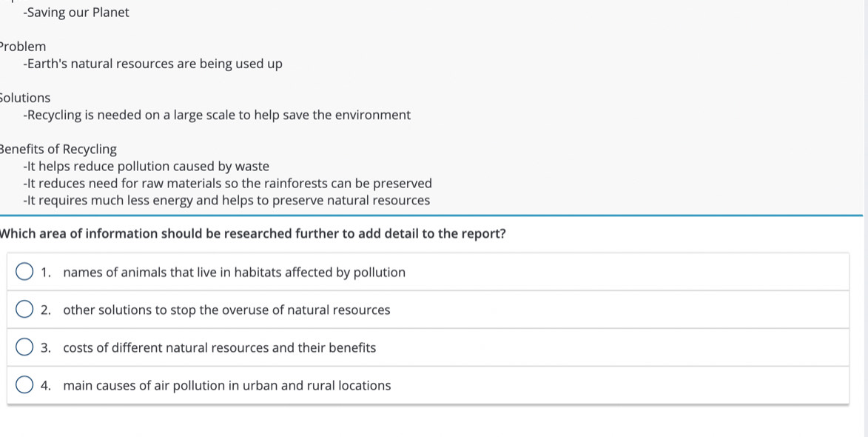Click the "-Saving our Planet" line
Image resolution: width=868 pixels, height=437 pixels.
tap(76, 13)
